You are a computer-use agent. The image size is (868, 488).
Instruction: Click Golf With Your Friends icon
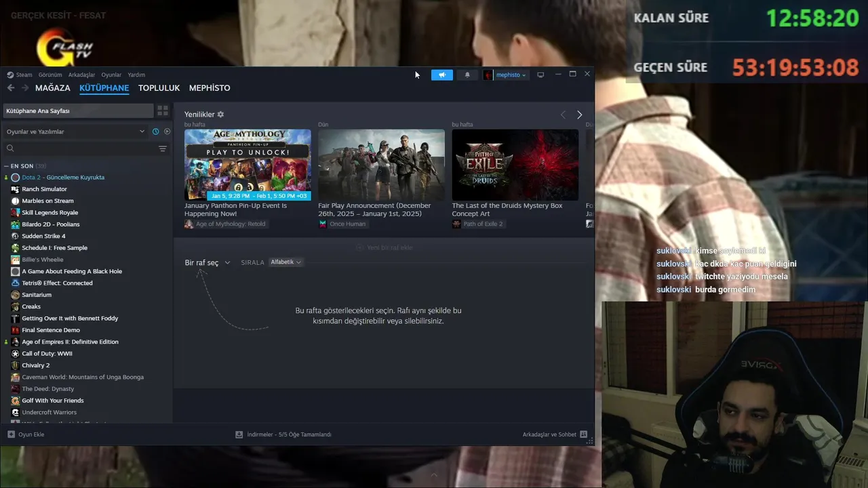tap(16, 401)
